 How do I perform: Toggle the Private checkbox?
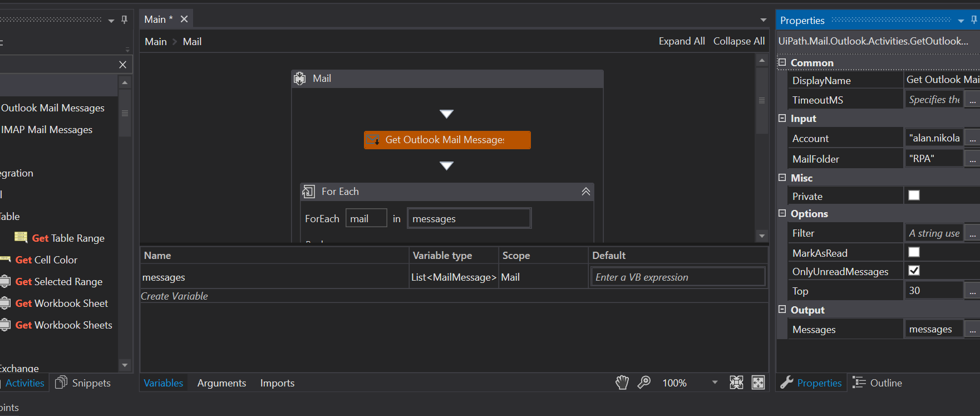click(x=914, y=195)
